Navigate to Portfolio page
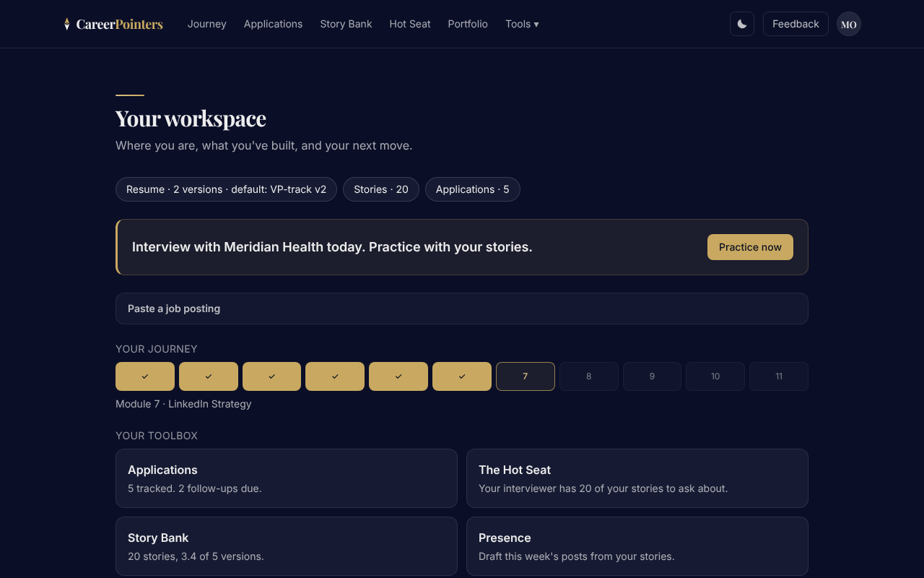 (468, 24)
